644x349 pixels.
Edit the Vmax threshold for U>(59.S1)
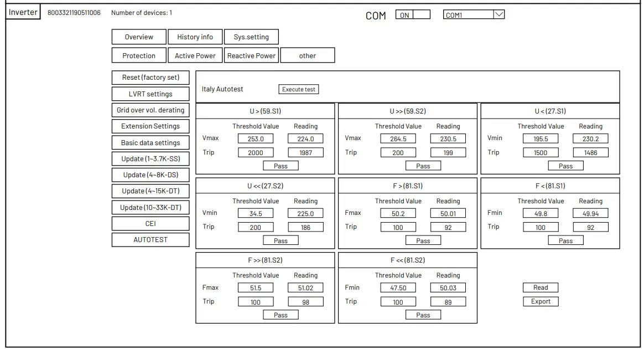click(x=255, y=138)
